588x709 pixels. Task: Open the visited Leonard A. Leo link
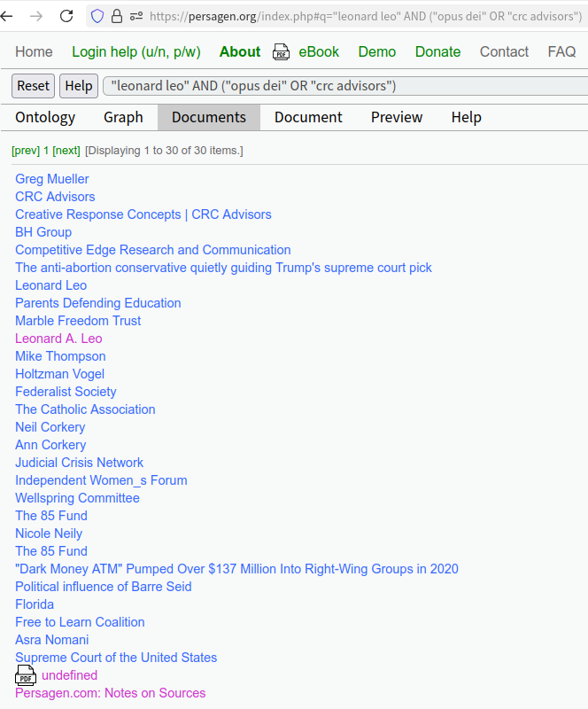(x=58, y=339)
